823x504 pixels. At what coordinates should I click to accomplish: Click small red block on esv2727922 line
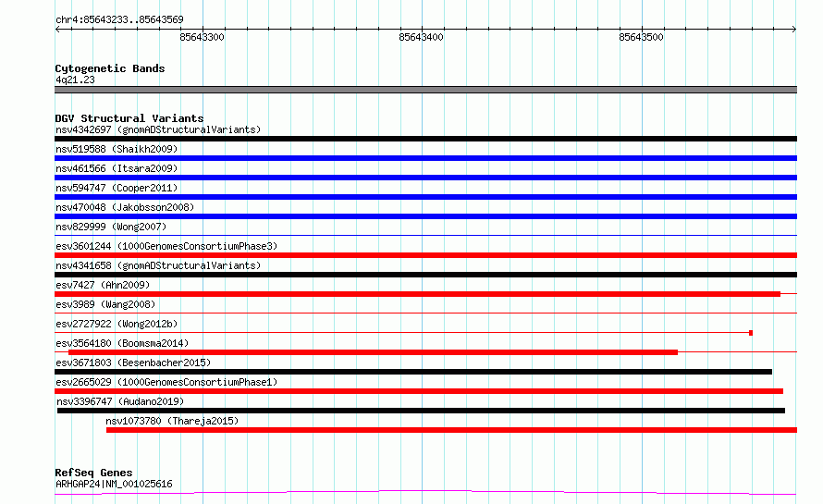(751, 333)
